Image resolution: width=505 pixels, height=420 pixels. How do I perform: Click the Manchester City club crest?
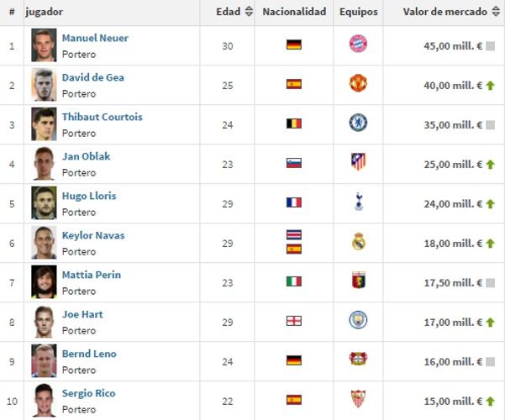pyautogui.click(x=358, y=320)
